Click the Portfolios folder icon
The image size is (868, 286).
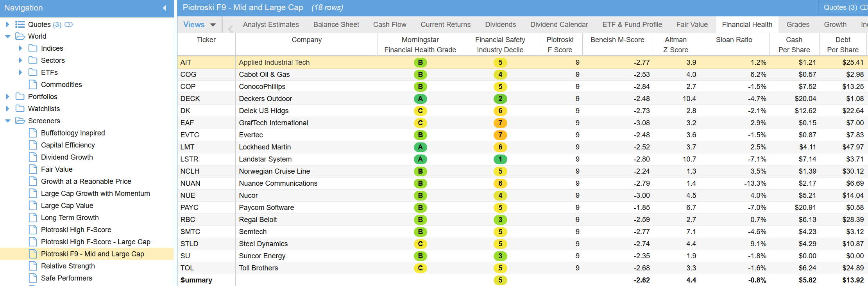click(20, 97)
